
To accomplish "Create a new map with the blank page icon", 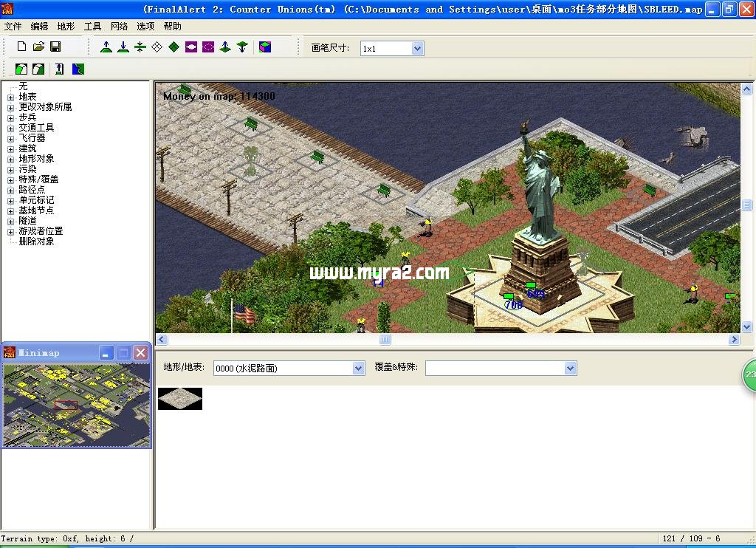I will click(x=21, y=47).
